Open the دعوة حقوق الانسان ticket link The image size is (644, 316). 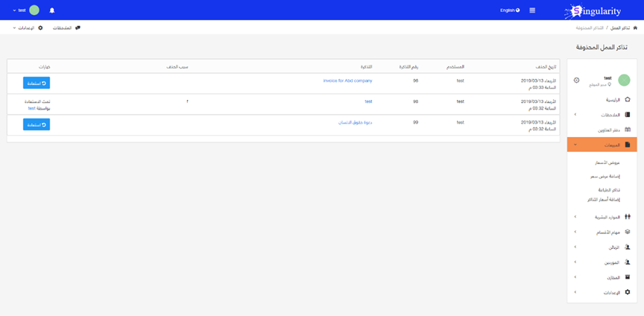coord(355,122)
